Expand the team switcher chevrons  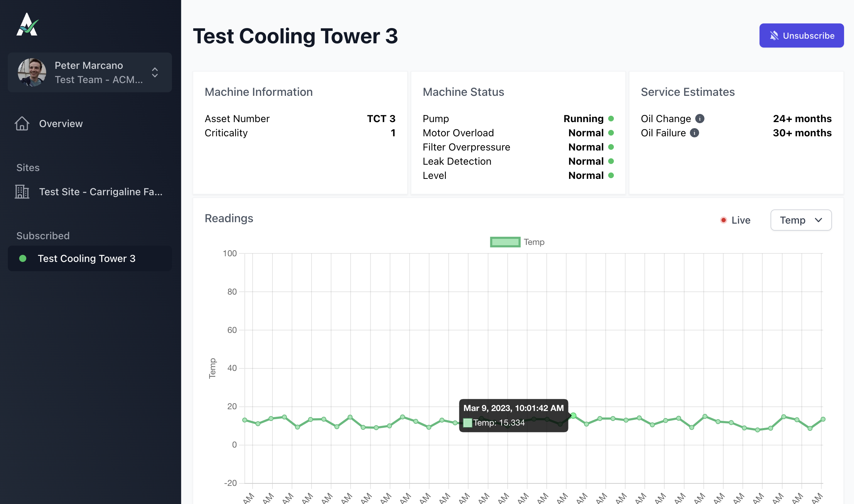pyautogui.click(x=155, y=72)
